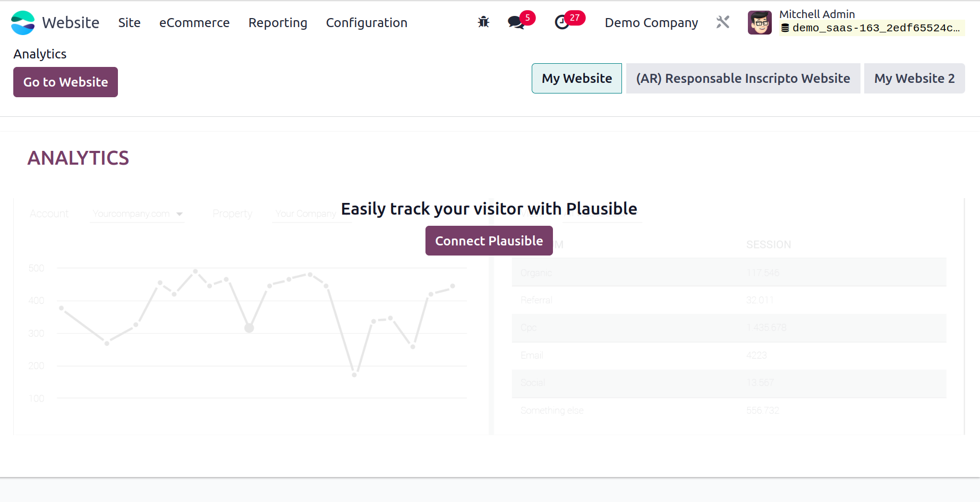The height and width of the screenshot is (502, 980).
Task: Click the Website app logo icon
Action: tap(23, 23)
